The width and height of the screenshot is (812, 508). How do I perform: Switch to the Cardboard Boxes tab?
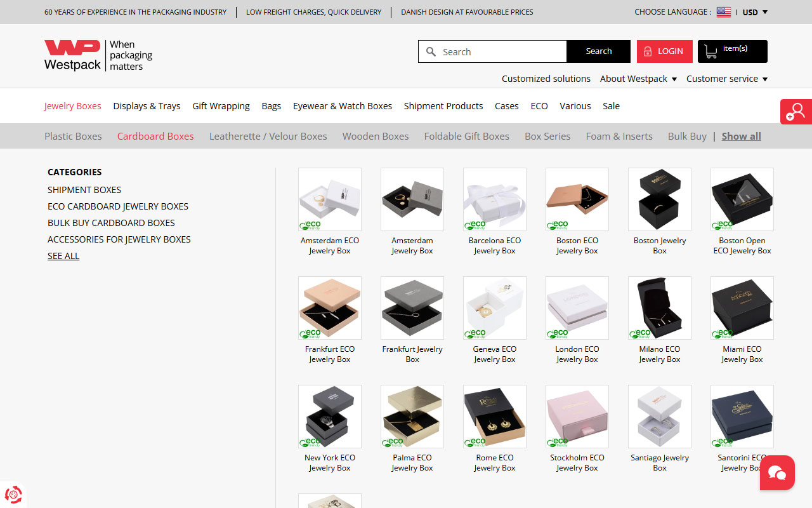pyautogui.click(x=155, y=136)
